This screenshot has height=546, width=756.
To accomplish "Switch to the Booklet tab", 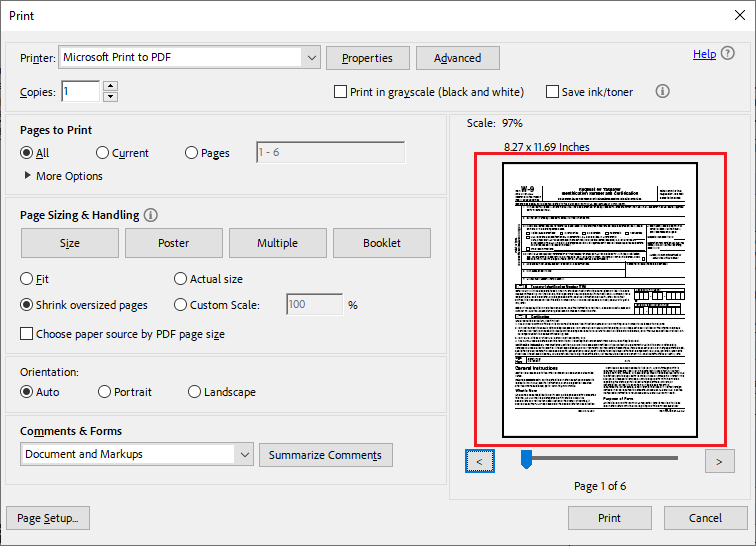I will coord(382,243).
